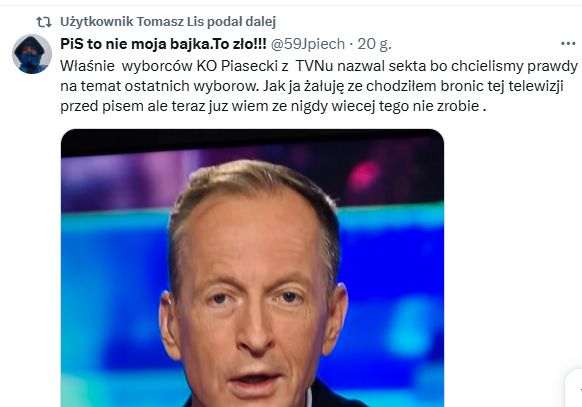Open the hooded-figure profile avatar
Image resolution: width=582 pixels, height=407 pixels.
(x=32, y=54)
